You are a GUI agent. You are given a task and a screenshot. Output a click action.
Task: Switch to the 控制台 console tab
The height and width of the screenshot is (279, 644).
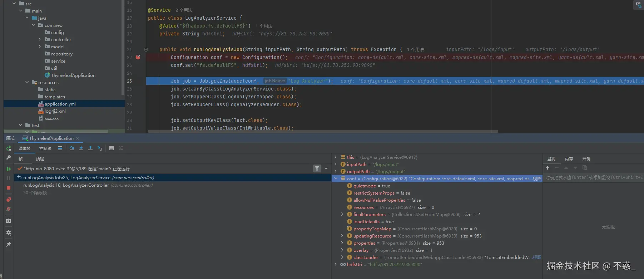click(45, 148)
